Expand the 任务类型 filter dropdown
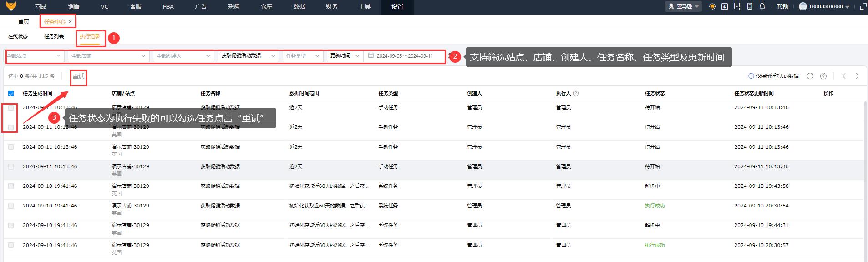The width and height of the screenshot is (868, 262). [x=303, y=56]
